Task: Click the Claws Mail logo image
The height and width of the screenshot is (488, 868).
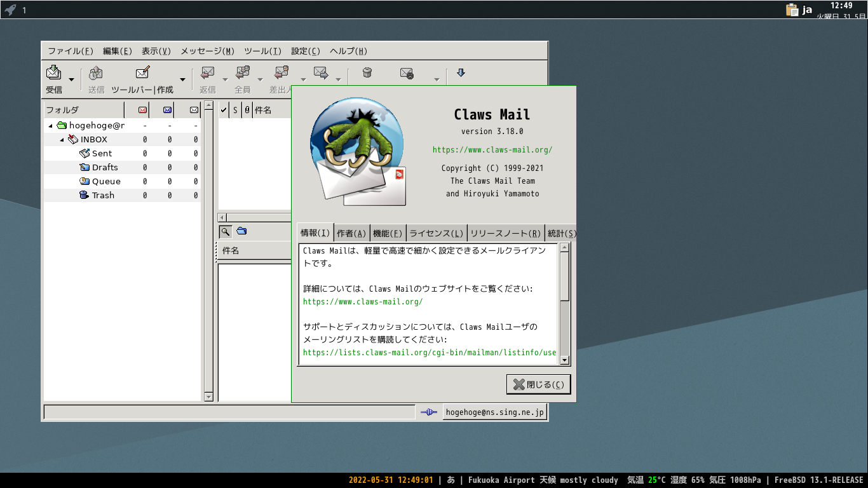Action: (358, 151)
